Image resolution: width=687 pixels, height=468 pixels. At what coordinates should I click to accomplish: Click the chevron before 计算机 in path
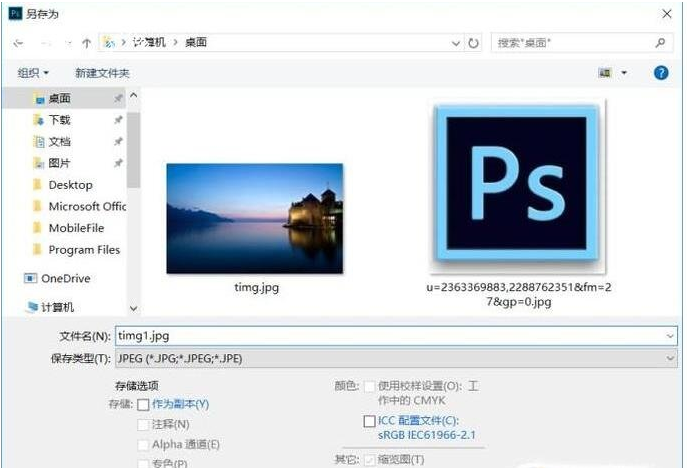coord(124,43)
